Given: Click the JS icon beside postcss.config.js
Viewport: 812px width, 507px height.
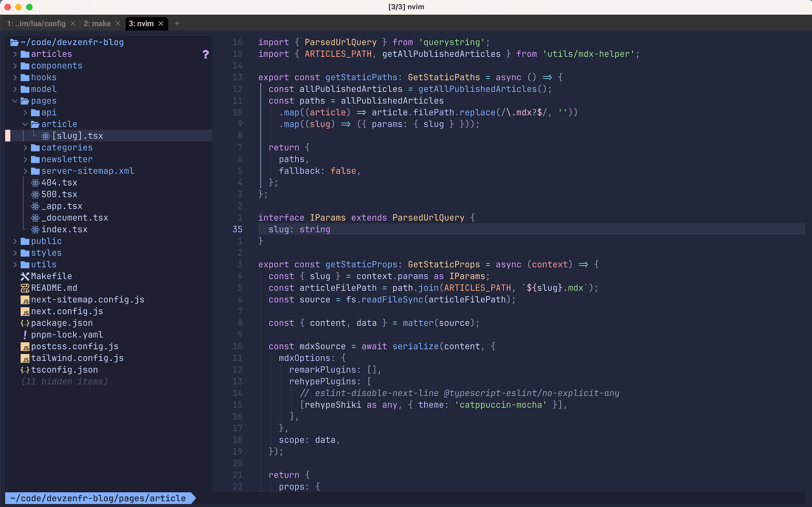Looking at the screenshot, I should pos(25,346).
